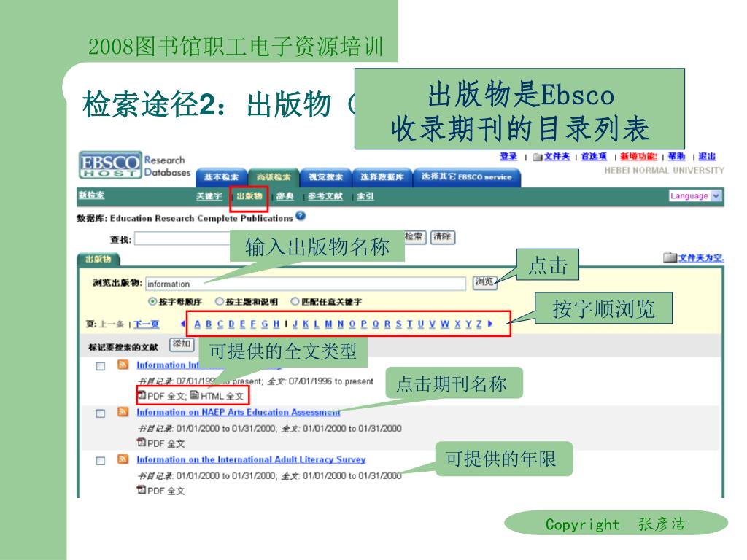
Task: Click the 添加 button
Action: (182, 345)
